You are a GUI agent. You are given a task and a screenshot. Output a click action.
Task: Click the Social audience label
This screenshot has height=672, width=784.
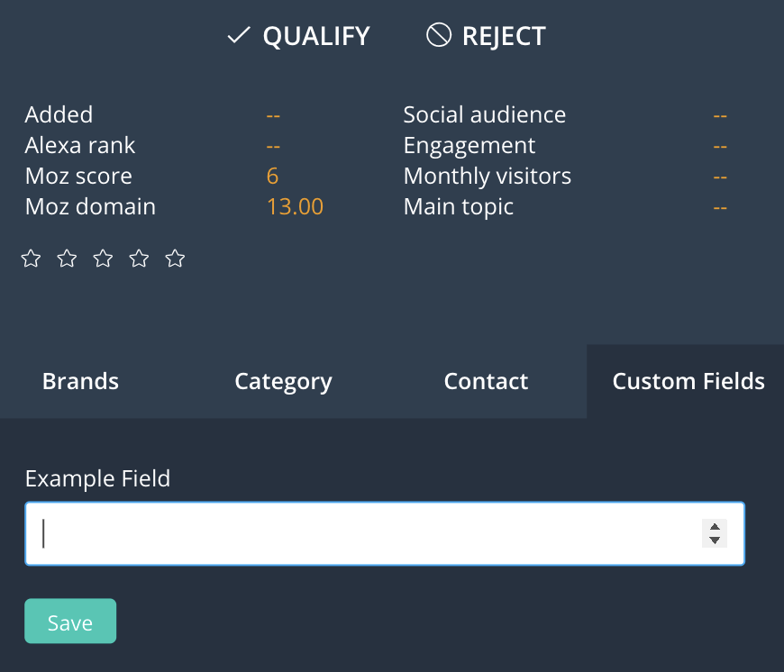click(484, 114)
